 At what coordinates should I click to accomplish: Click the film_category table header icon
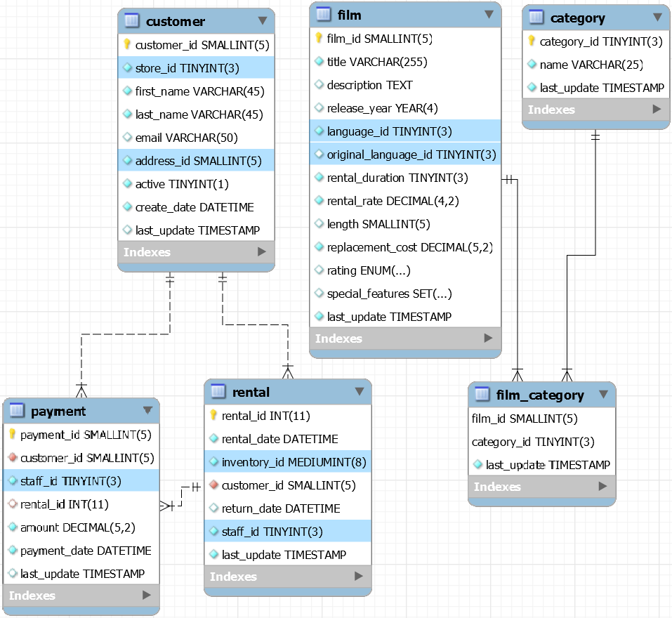482,395
